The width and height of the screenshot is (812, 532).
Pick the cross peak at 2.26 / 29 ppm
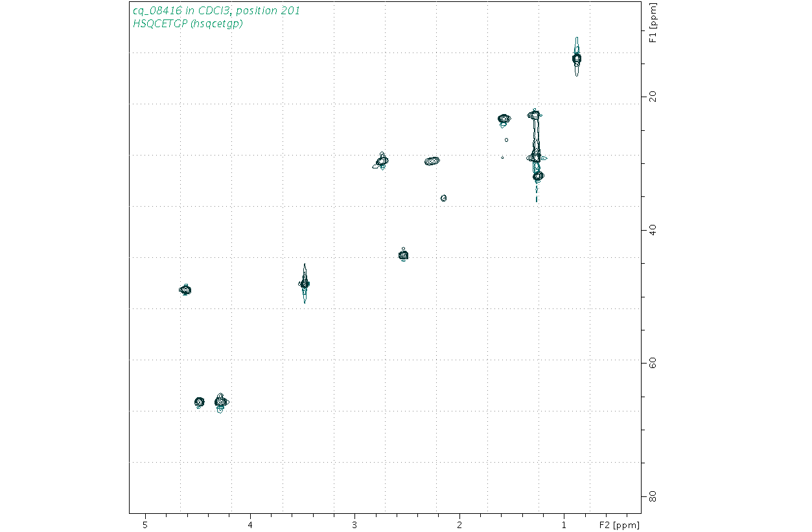tap(432, 161)
